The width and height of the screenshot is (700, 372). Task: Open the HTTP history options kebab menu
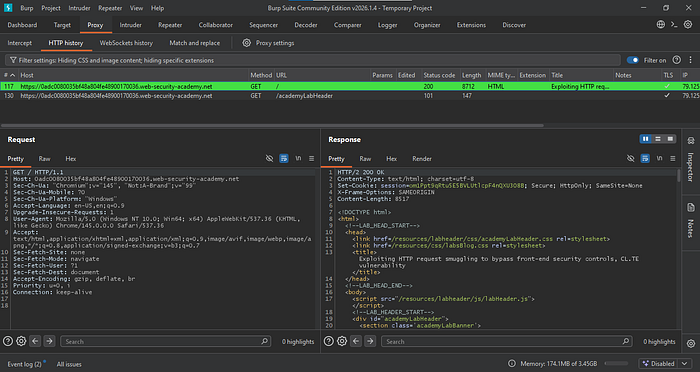(x=690, y=60)
